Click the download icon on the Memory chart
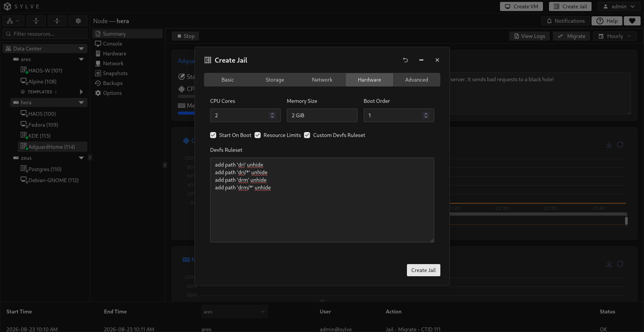644x332 pixels. tap(609, 264)
